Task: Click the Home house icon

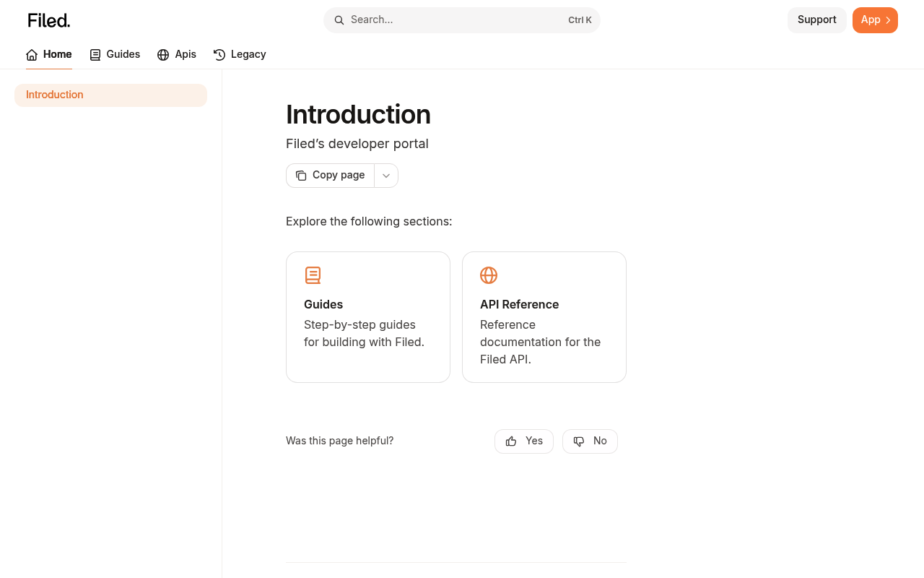Action: coord(32,55)
